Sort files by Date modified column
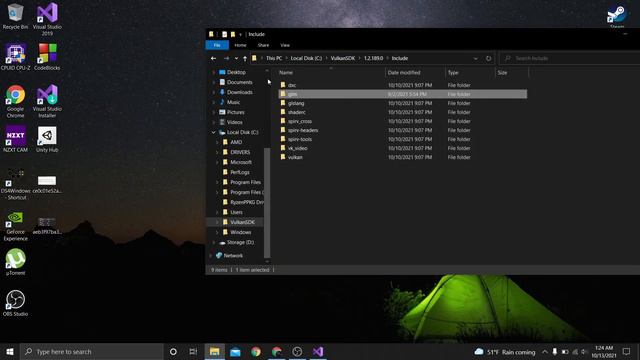The image size is (640, 360). pyautogui.click(x=416, y=72)
